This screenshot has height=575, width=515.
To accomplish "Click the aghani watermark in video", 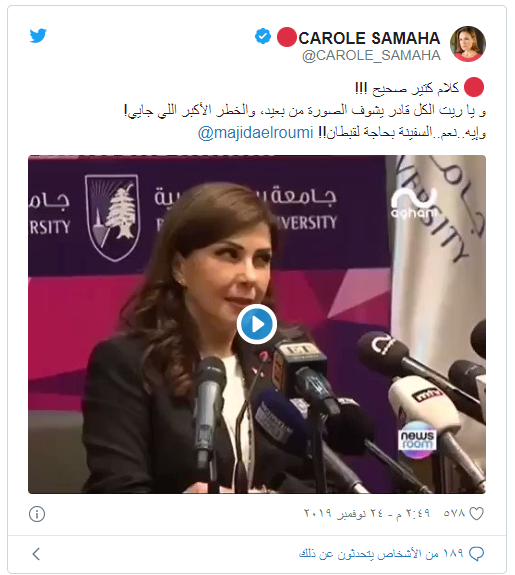I will coord(414,204).
